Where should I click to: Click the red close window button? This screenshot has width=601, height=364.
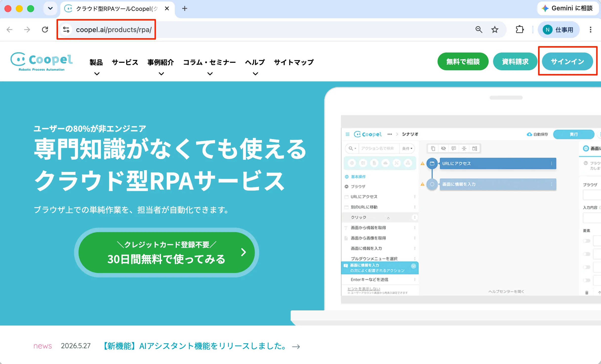[8, 9]
